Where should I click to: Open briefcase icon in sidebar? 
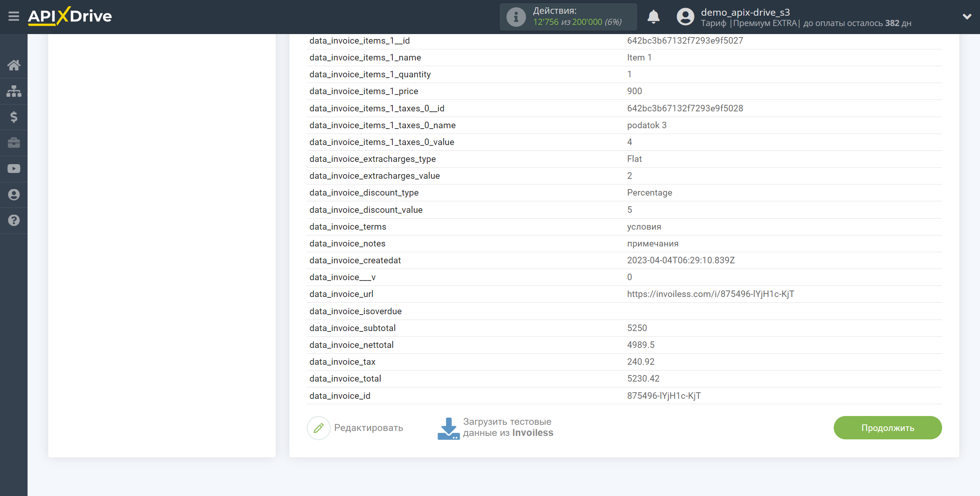pyautogui.click(x=14, y=143)
